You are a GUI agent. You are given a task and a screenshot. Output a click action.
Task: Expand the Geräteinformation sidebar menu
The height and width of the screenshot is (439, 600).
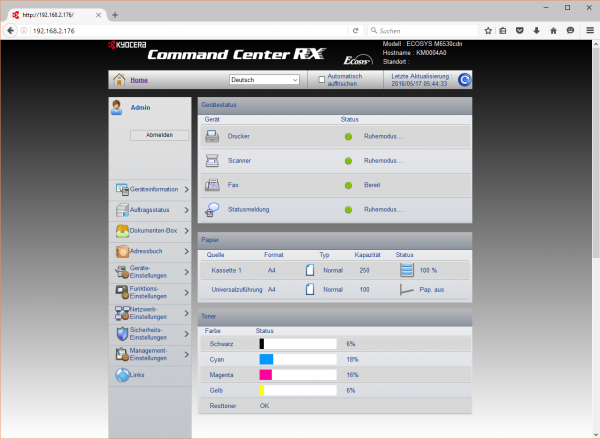click(x=186, y=189)
